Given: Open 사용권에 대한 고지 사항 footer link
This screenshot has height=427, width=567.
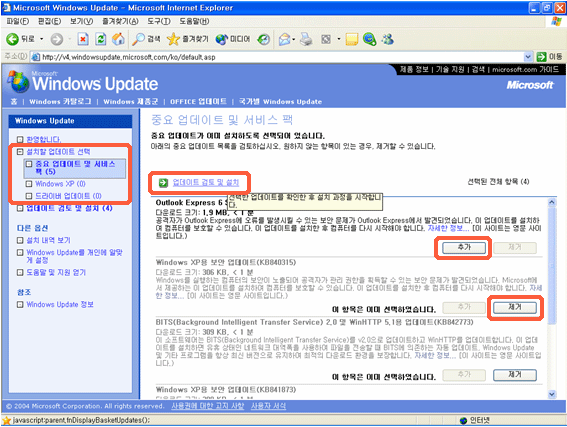Looking at the screenshot, I should [208, 406].
